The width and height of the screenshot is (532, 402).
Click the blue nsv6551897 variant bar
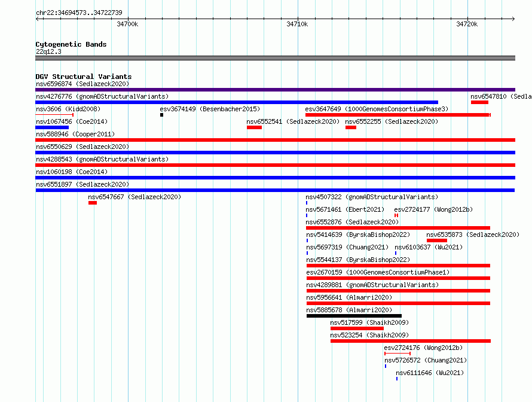pos(275,190)
